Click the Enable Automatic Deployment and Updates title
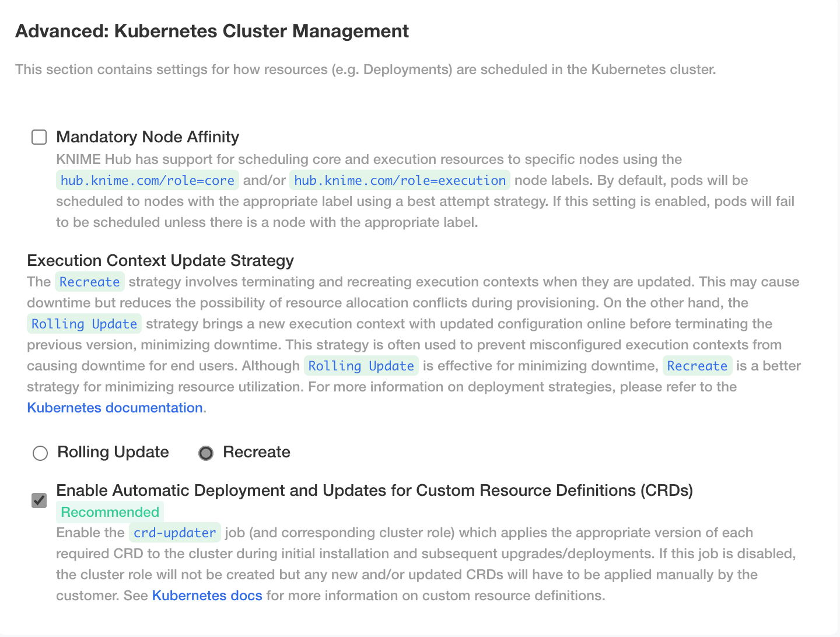The height and width of the screenshot is (637, 840). coord(374,491)
